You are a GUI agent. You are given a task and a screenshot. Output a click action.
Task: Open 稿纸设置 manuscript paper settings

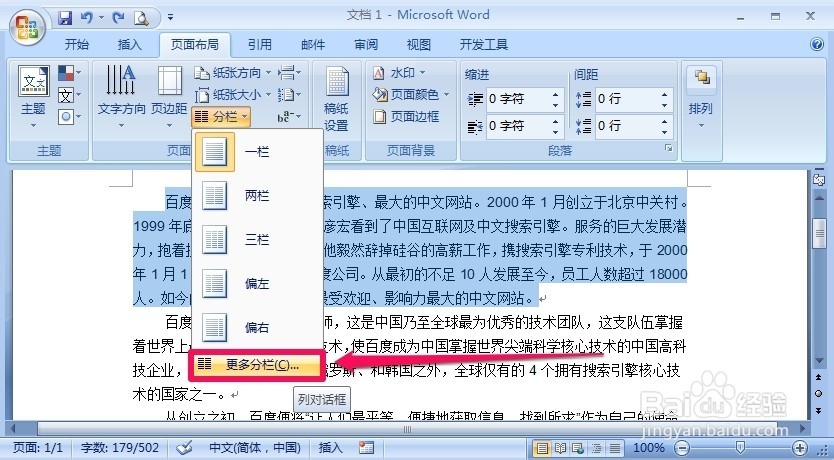click(336, 99)
